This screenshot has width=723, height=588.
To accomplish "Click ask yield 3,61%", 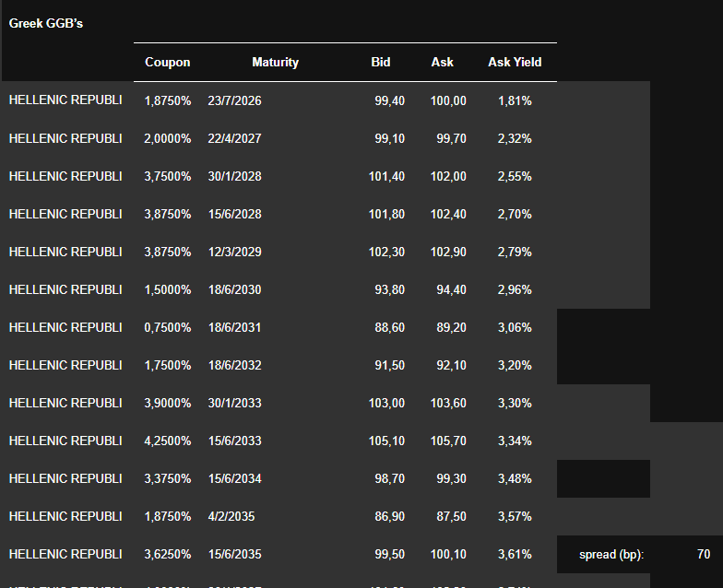I will [515, 555].
